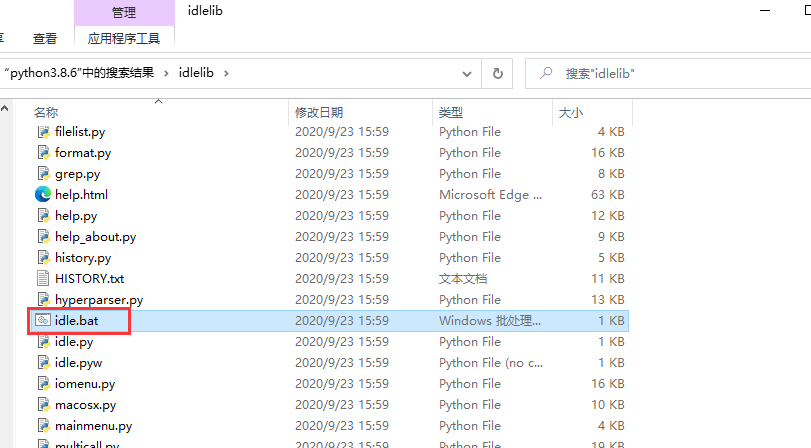Select the help.py file name
Image resolution: width=811 pixels, height=448 pixels.
coord(76,216)
